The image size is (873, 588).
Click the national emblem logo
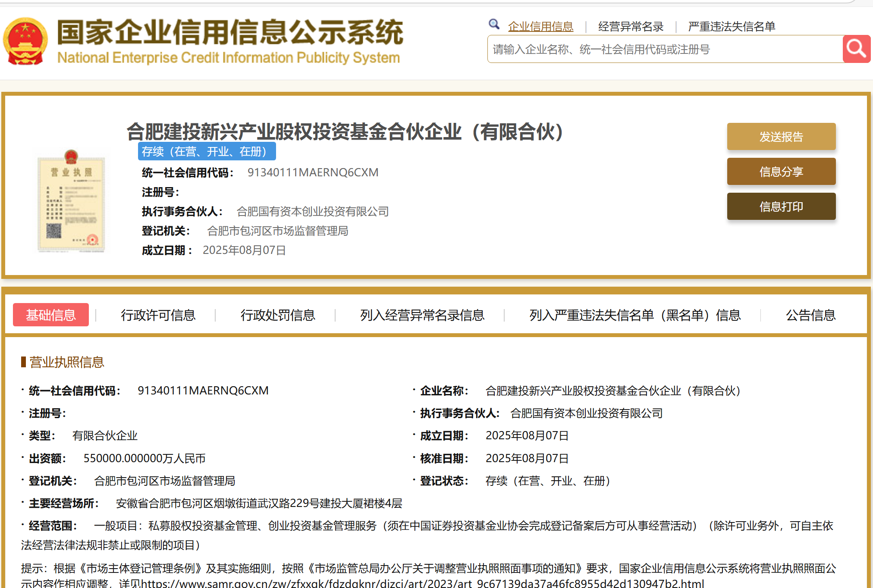pyautogui.click(x=25, y=41)
